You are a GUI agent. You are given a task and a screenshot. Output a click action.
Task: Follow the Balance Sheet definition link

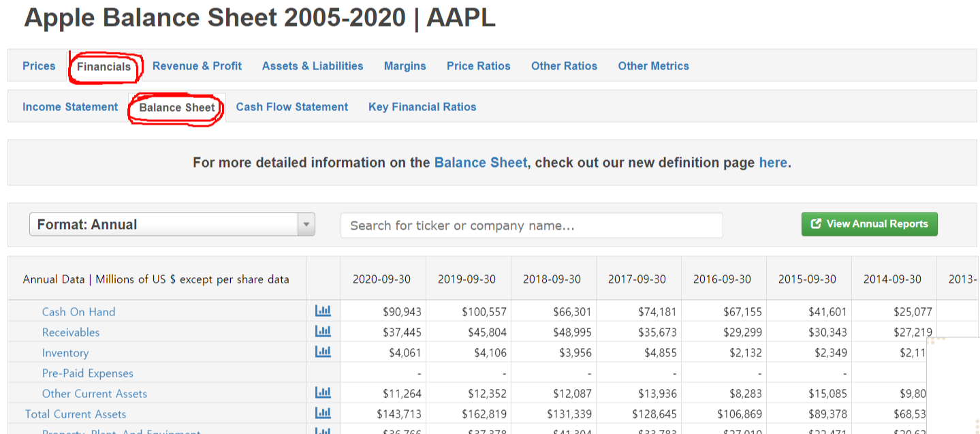tap(481, 163)
